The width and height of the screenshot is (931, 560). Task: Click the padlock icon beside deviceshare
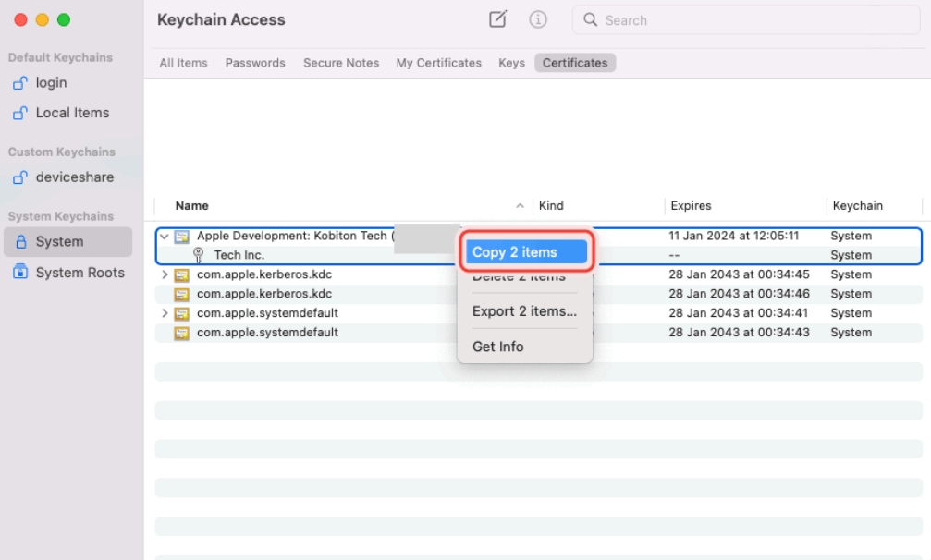click(x=20, y=177)
